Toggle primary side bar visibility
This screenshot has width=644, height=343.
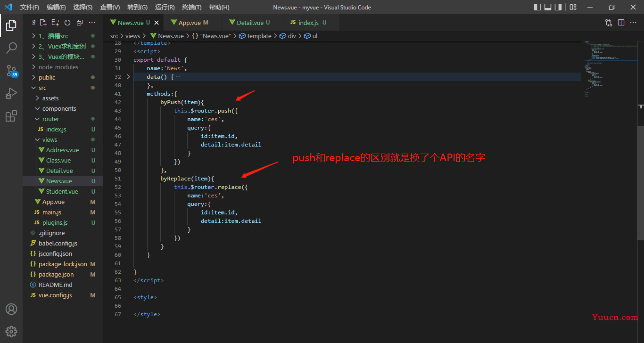pos(537,7)
